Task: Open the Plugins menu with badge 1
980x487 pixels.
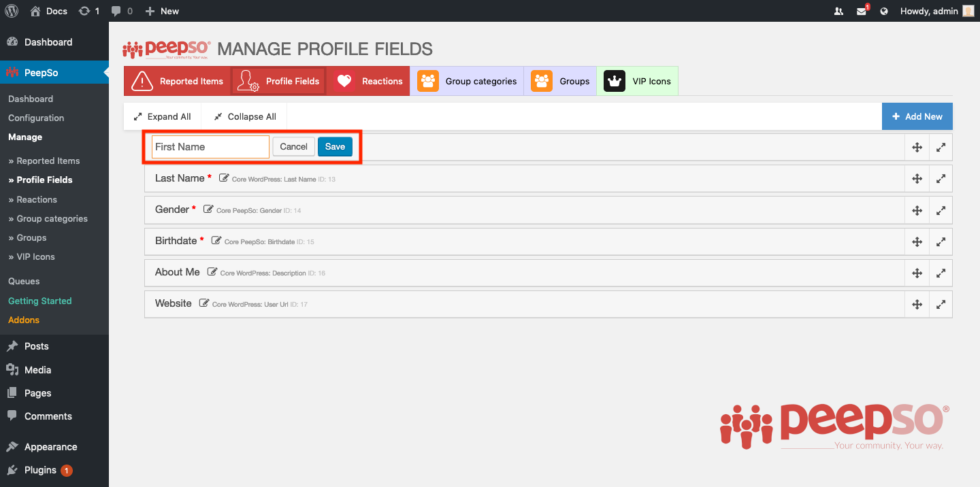Action: 54,470
